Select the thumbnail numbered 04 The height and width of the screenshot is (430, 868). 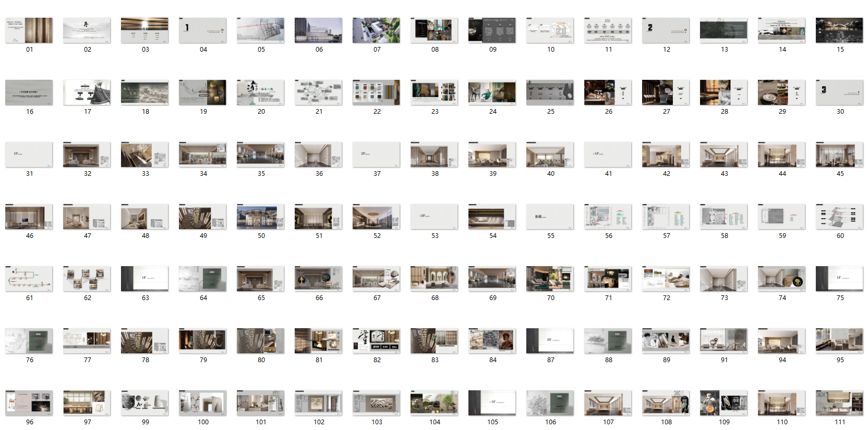pos(203,30)
